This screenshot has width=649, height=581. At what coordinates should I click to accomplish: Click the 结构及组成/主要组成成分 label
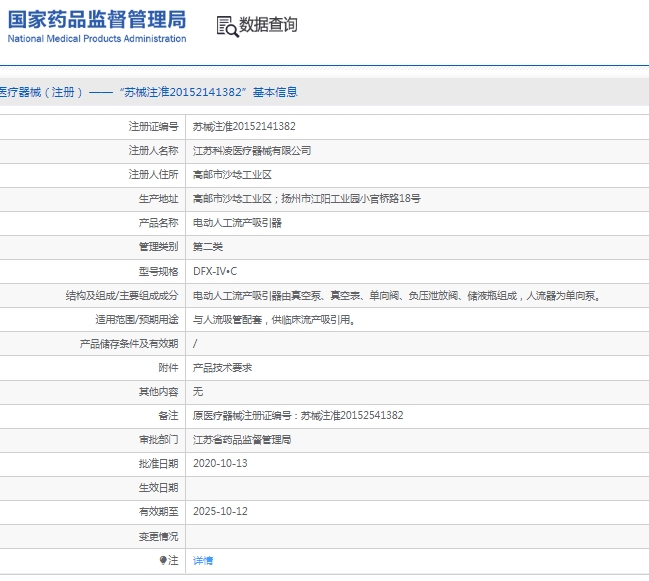click(x=122, y=295)
